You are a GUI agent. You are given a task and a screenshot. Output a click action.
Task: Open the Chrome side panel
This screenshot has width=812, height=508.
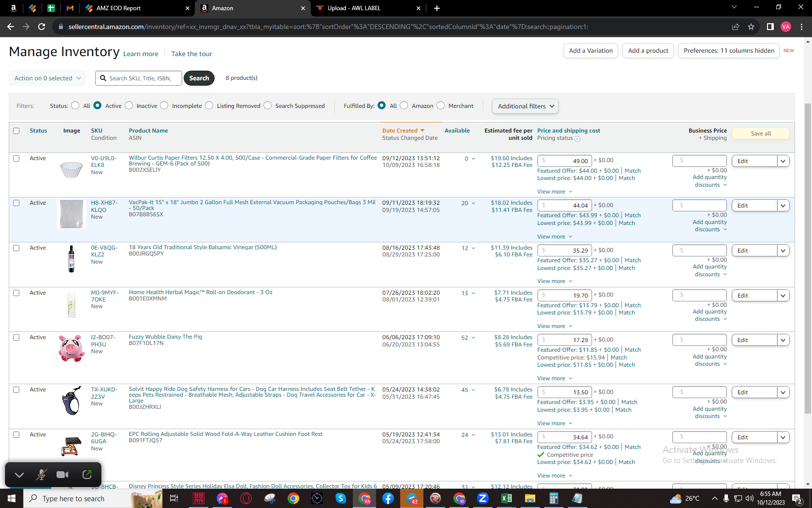pos(770,27)
